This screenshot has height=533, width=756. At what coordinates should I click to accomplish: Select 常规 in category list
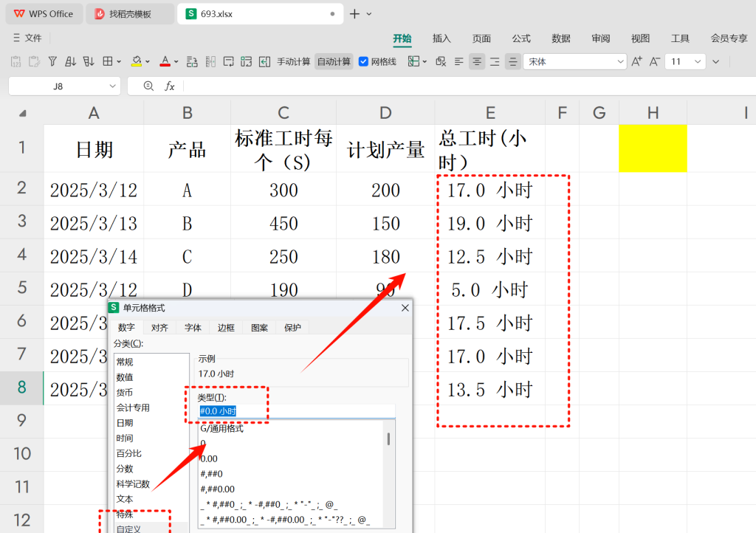click(125, 362)
